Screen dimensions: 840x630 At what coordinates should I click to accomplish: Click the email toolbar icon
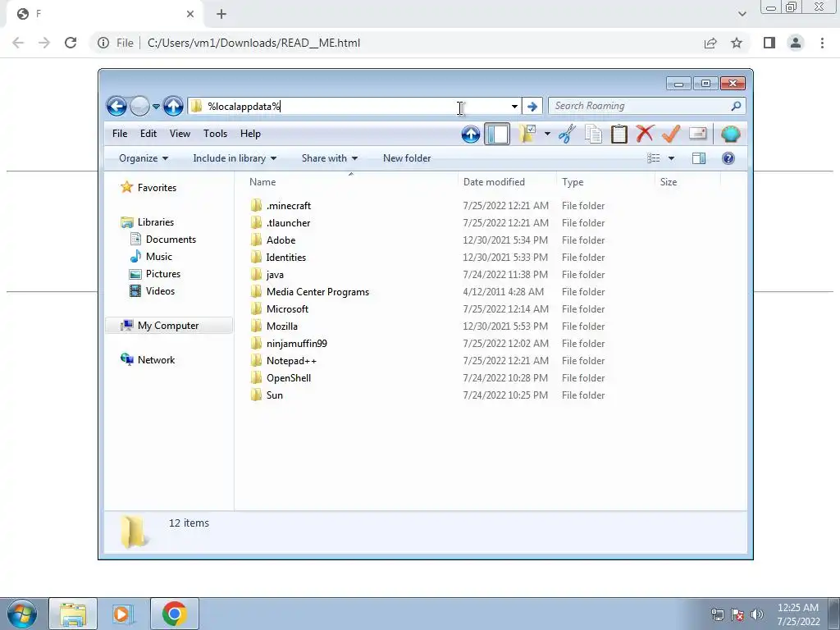click(x=697, y=134)
